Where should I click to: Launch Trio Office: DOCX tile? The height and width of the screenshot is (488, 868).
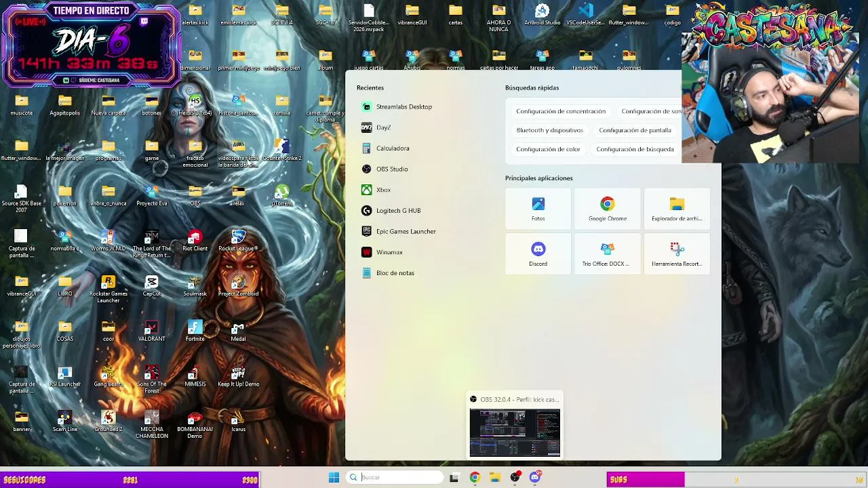(608, 254)
